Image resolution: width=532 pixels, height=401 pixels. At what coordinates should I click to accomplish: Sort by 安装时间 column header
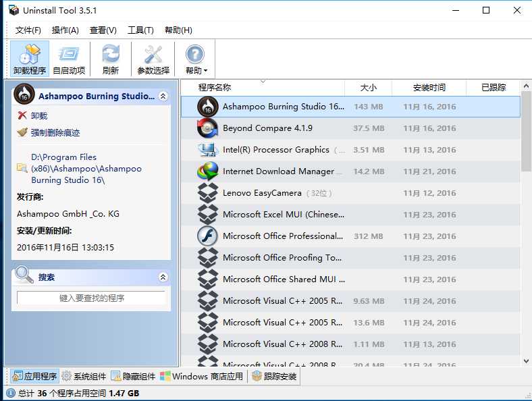[x=429, y=88]
